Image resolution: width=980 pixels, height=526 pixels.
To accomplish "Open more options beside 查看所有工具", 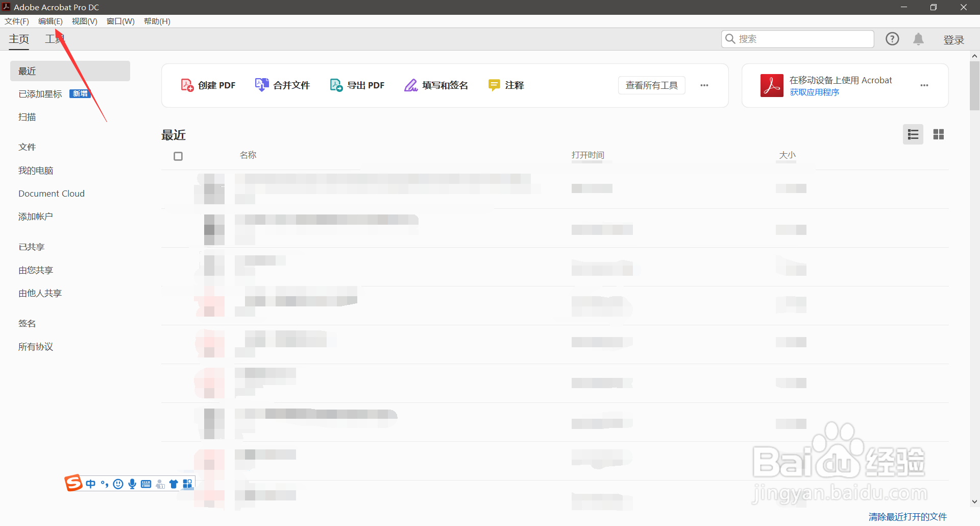I will tap(704, 85).
